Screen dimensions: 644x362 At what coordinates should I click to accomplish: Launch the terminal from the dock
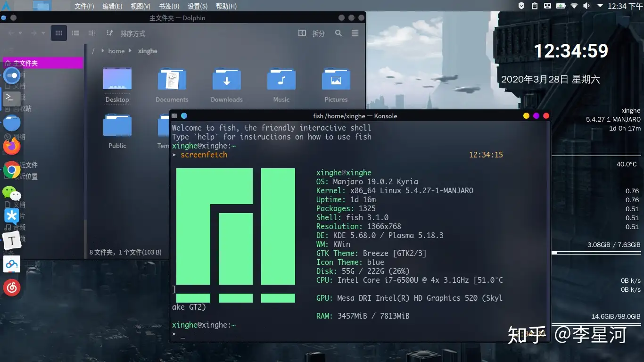12,99
